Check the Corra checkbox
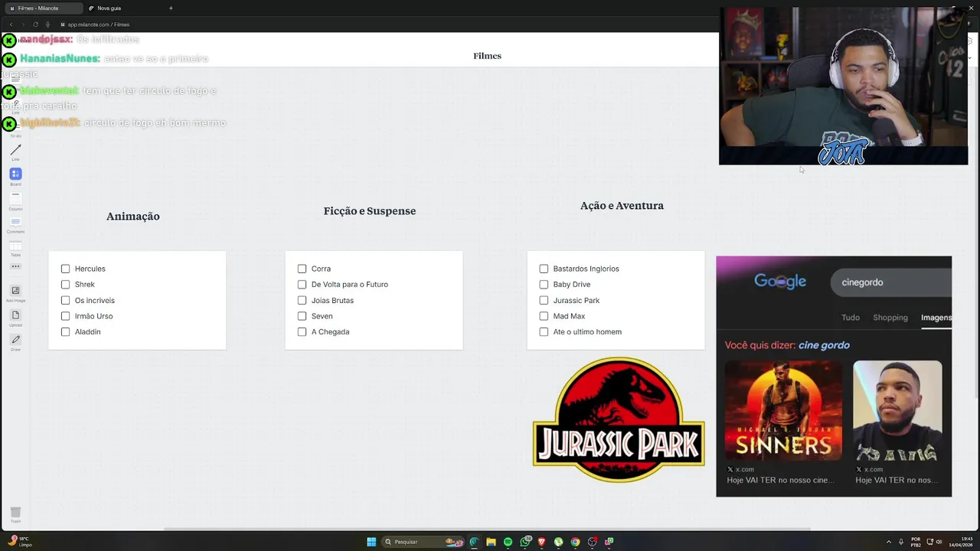The width and height of the screenshot is (980, 551). click(x=302, y=269)
